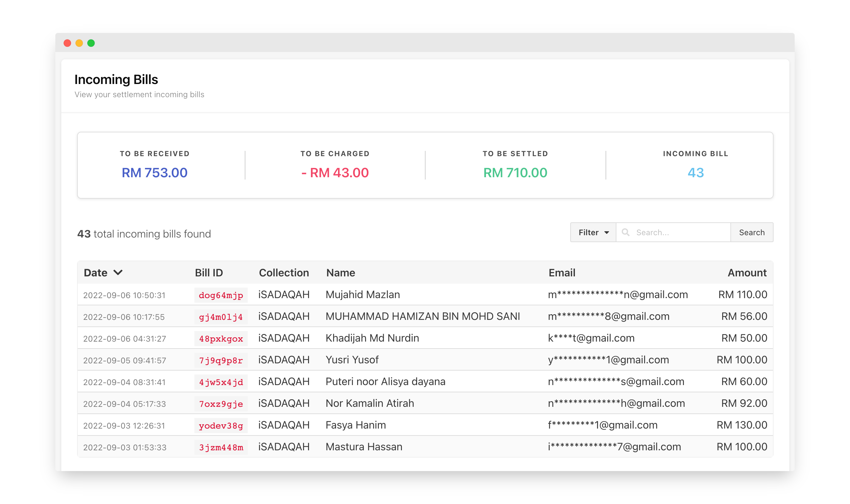This screenshot has height=504, width=850.
Task: Click date 2022-09-04 08:31:41
Action: [124, 382]
